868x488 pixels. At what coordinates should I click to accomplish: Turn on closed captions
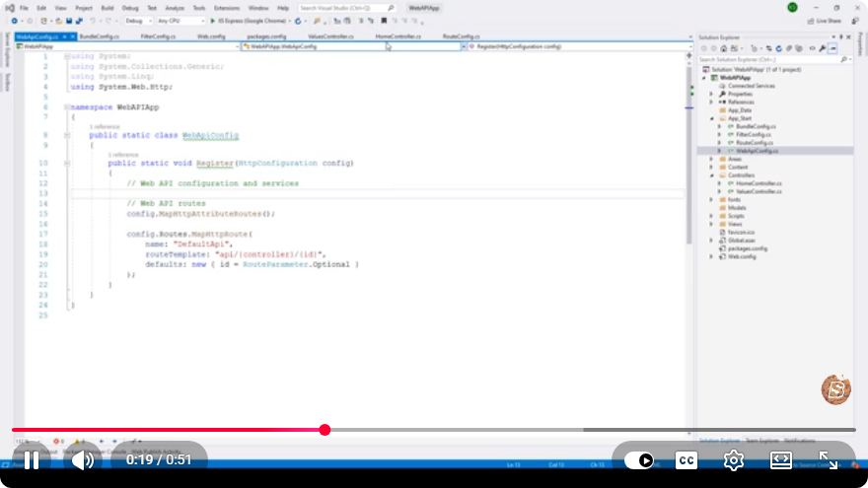[x=687, y=460]
